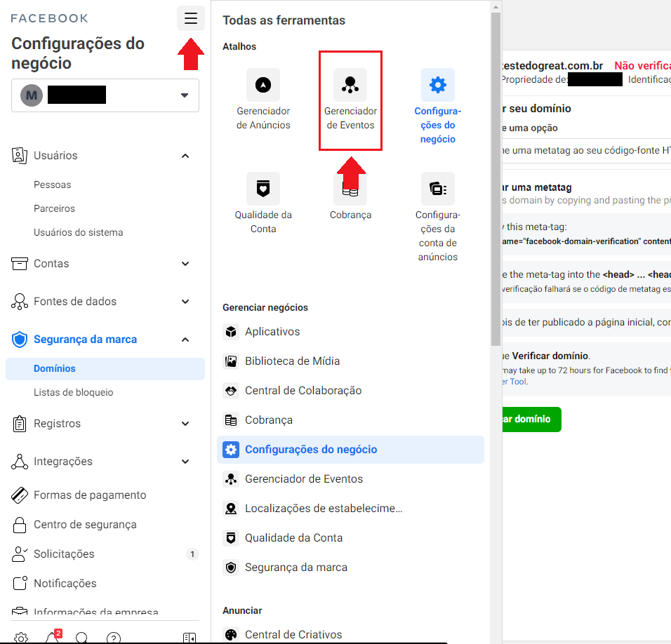Click the Informações da empresa entry
The height and width of the screenshot is (644, 671).
click(96, 612)
